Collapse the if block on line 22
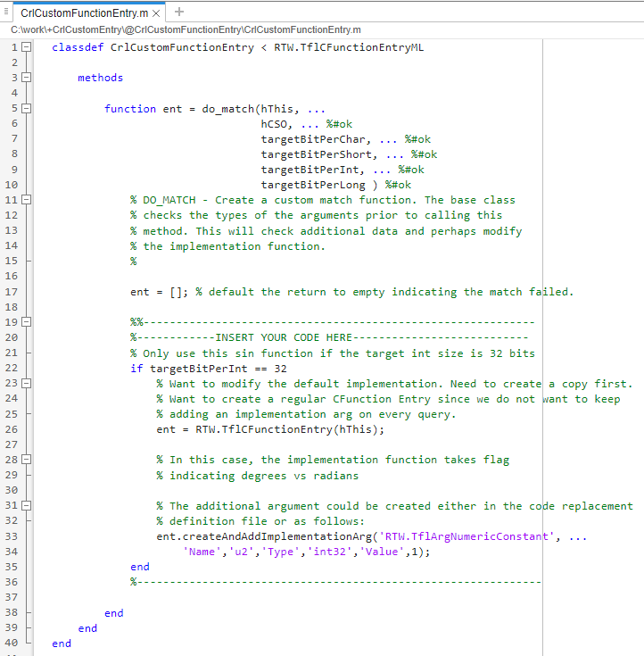 [x=26, y=368]
